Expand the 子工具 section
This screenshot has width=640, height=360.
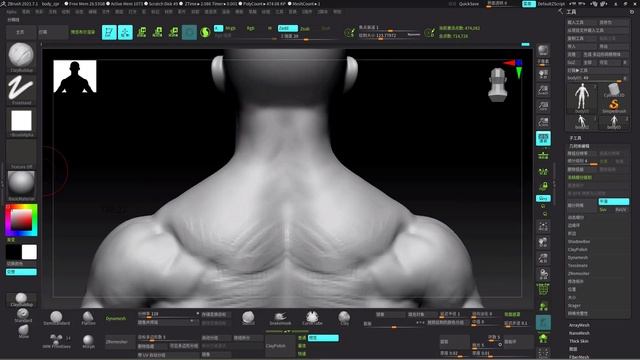(576, 138)
